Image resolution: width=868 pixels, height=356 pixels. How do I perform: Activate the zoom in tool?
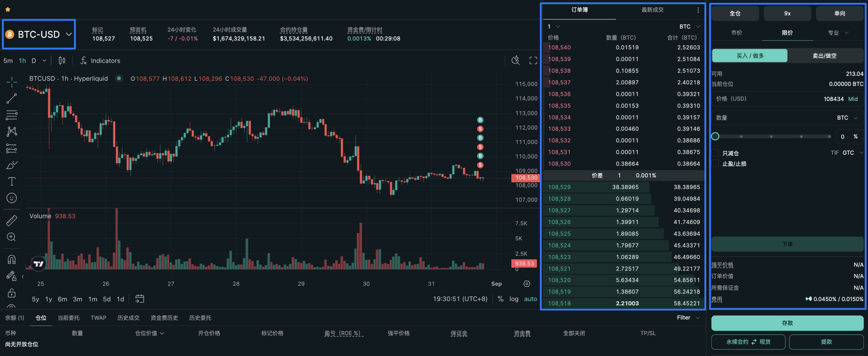point(12,237)
